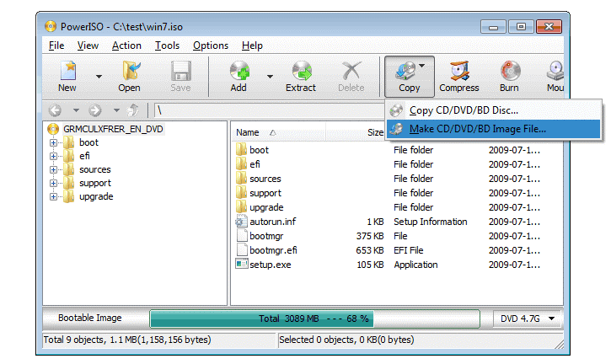Screen dimensions: 611x364
Task: Click the Add toolbar icon
Action: point(239,77)
